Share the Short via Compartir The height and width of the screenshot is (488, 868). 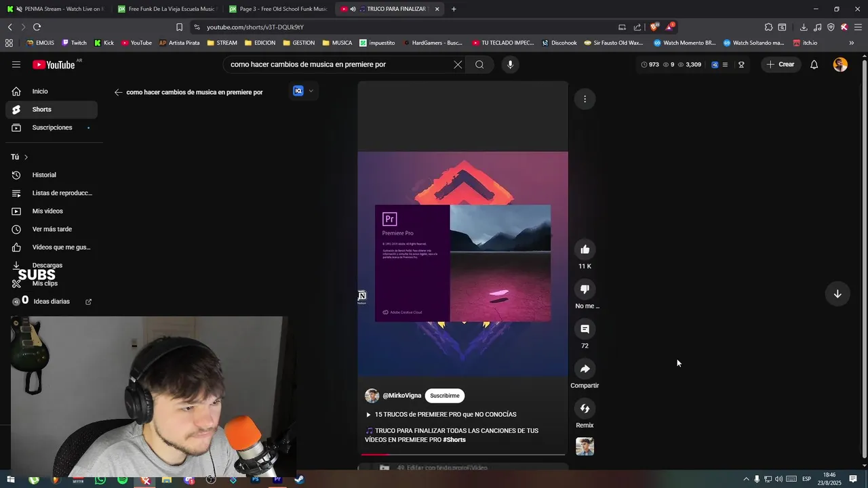point(585,369)
